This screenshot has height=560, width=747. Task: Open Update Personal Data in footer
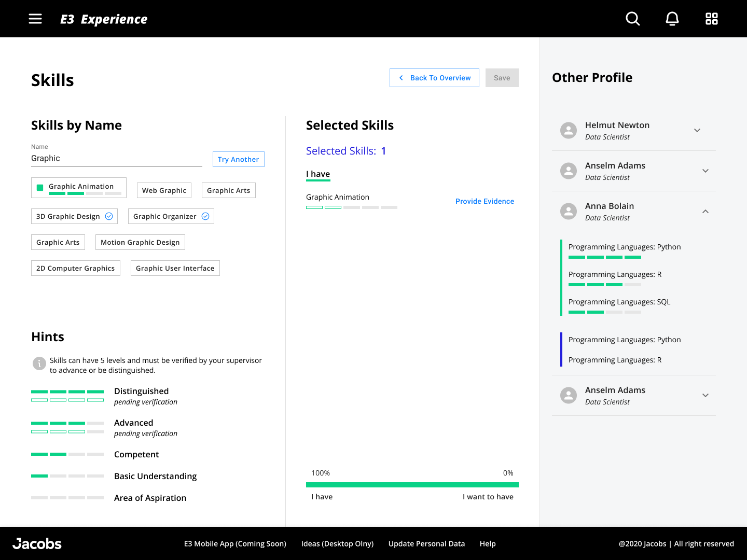(x=426, y=543)
